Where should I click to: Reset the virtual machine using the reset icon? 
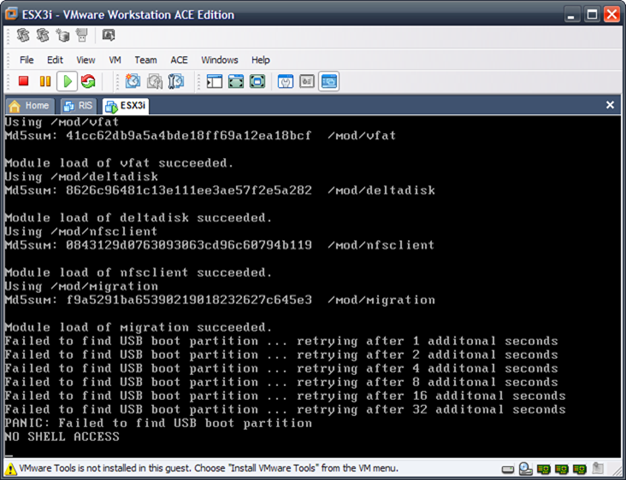(89, 82)
